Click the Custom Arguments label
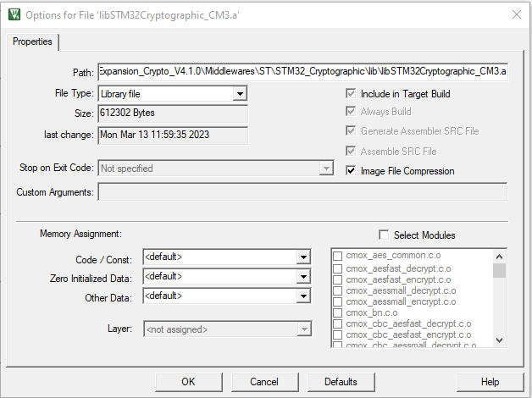This screenshot has height=398, width=532. coord(55,192)
